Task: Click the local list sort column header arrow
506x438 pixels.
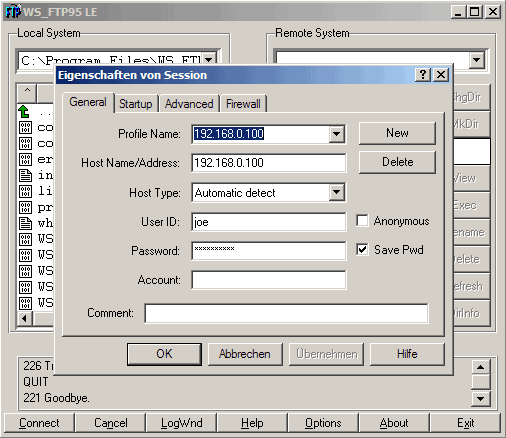Action: (27, 93)
